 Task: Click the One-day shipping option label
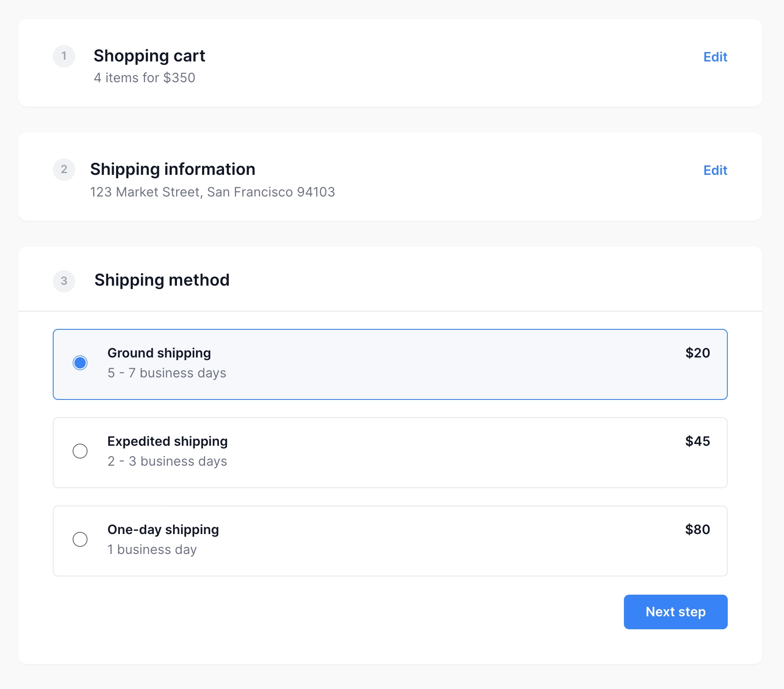[x=163, y=529]
